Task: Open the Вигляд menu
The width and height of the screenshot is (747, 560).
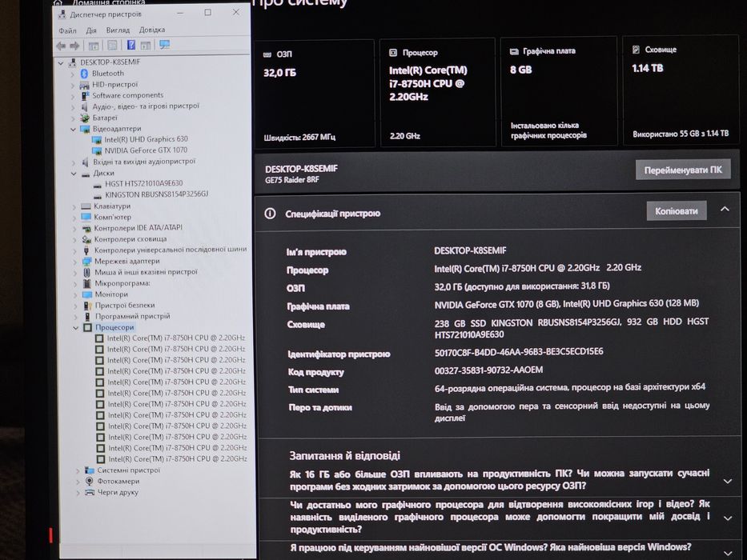Action: [118, 30]
